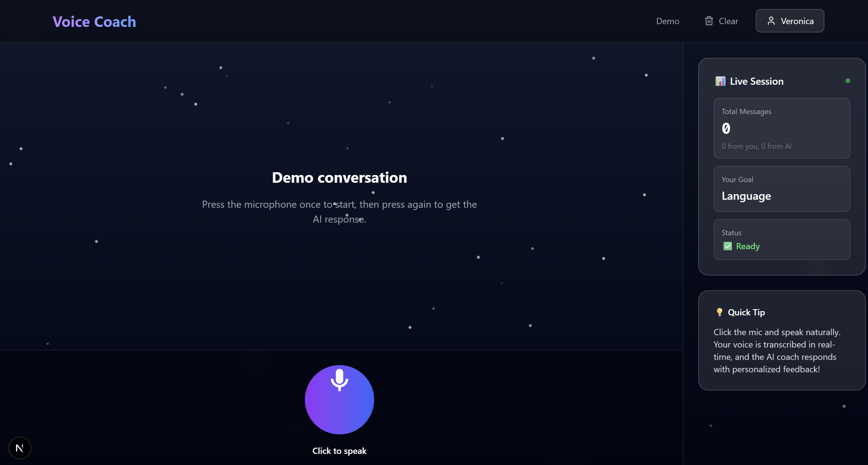This screenshot has height=465, width=868.
Task: Open the Next.js dev tools badge
Action: tap(19, 448)
